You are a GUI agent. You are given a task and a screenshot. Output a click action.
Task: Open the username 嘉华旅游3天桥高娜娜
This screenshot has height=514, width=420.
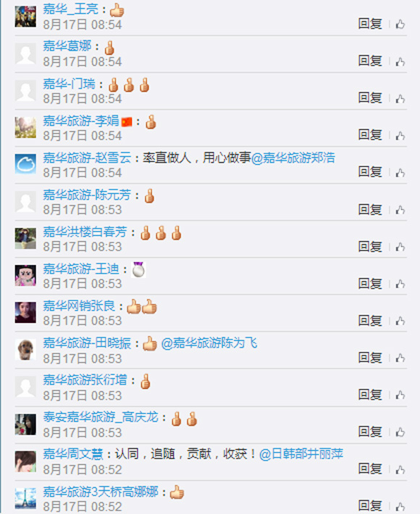pos(101,492)
